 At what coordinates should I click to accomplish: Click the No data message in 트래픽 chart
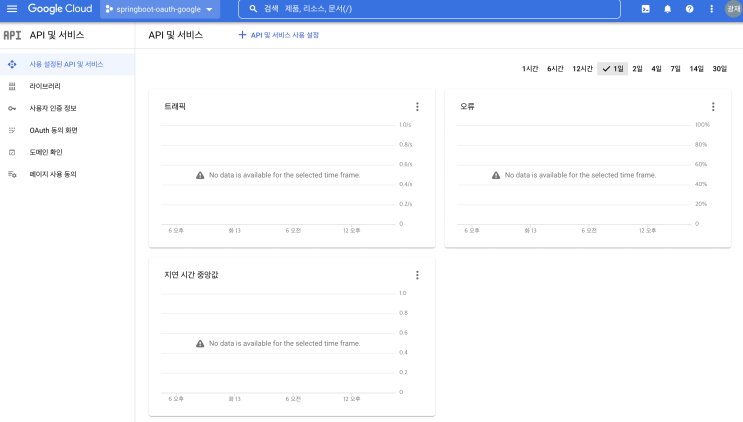click(285, 175)
